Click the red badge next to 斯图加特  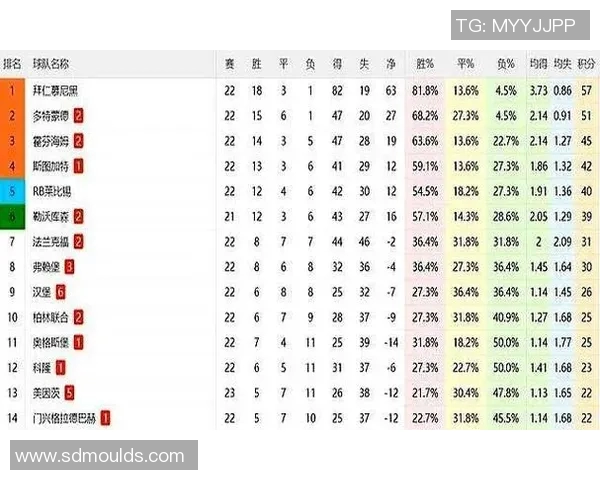(x=78, y=166)
